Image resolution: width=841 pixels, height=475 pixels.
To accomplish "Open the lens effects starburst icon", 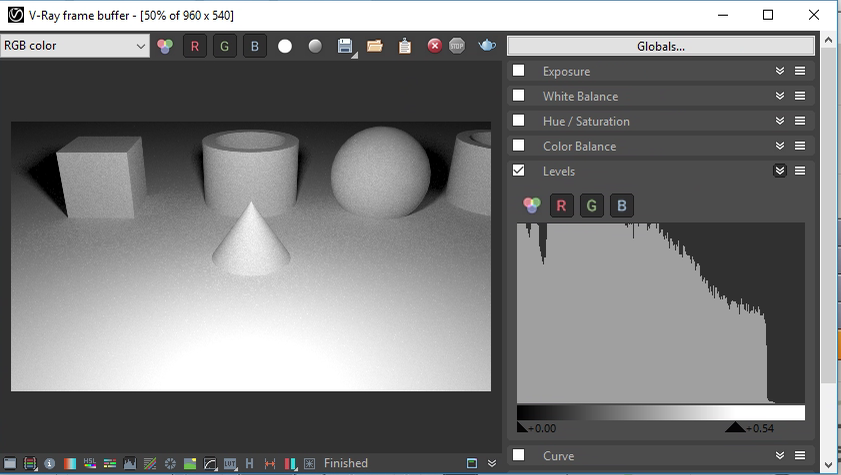I will coord(309,463).
